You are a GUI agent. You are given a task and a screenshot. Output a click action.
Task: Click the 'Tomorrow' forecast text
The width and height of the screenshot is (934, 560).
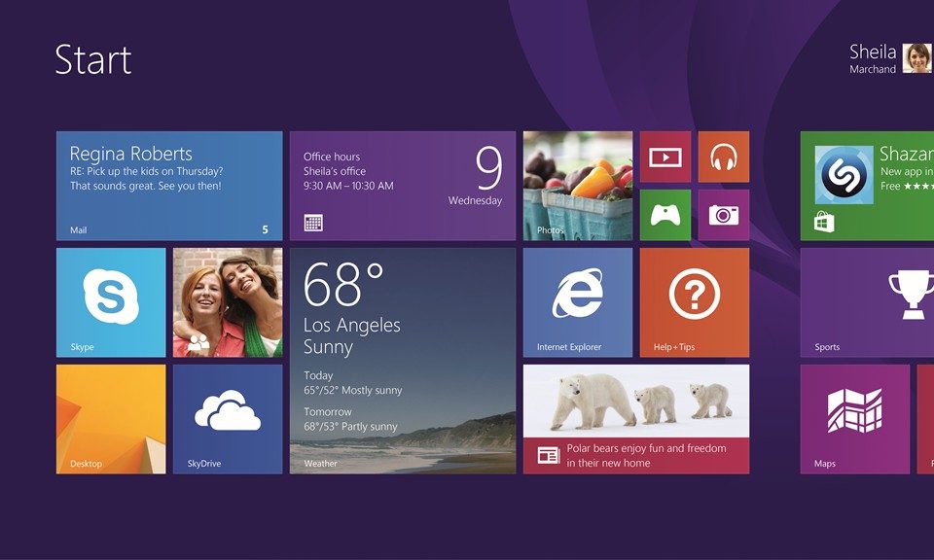[328, 412]
